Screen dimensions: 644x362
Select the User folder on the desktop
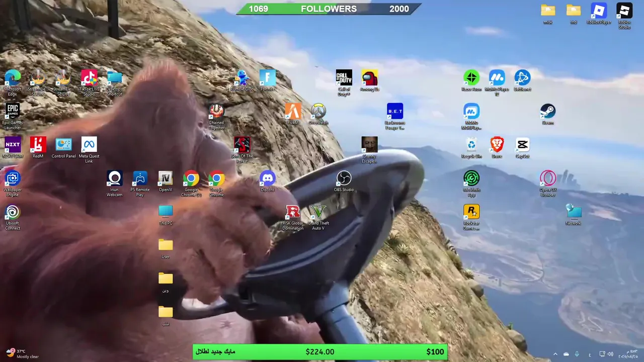pos(166,248)
